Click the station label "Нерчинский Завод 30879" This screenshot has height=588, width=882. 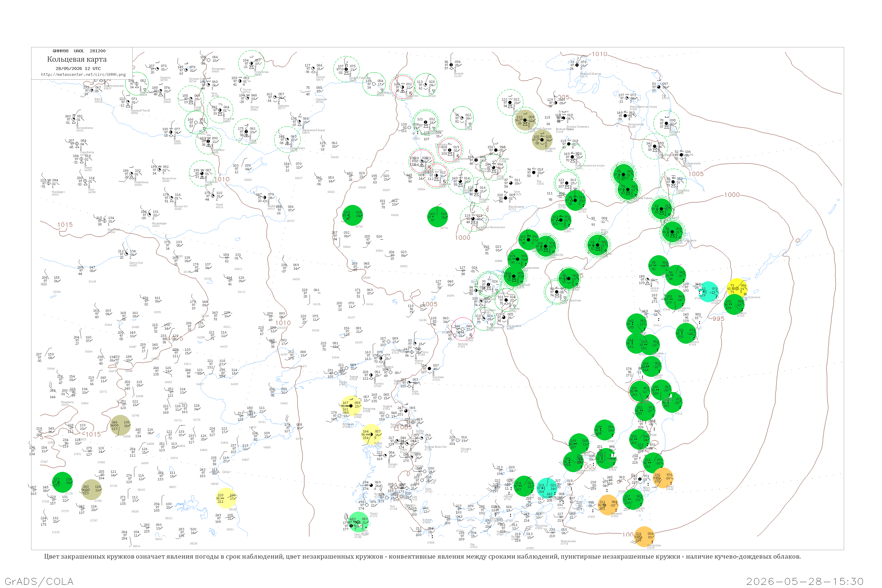pyautogui.click(x=313, y=131)
